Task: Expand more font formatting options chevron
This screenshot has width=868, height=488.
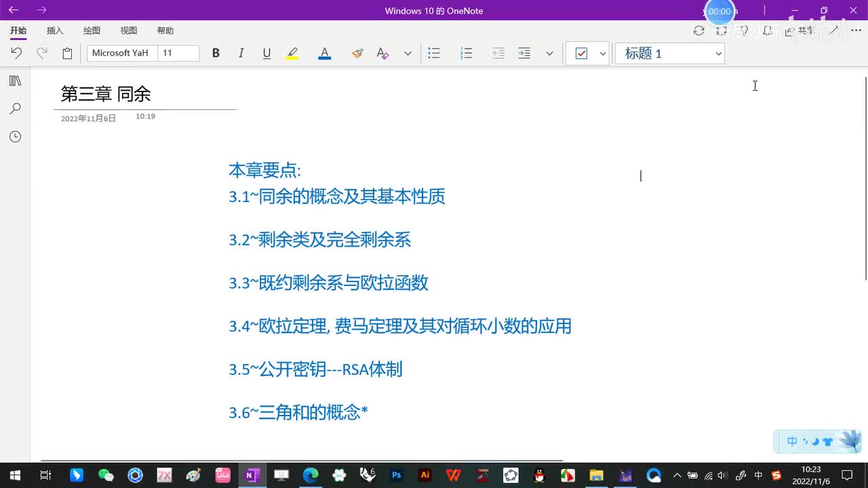Action: pos(408,54)
